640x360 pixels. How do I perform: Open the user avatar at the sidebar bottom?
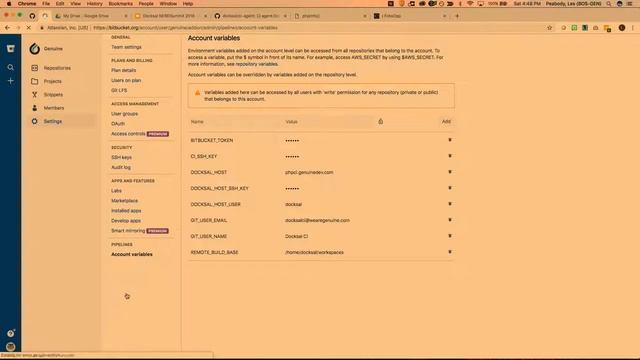(x=11, y=347)
